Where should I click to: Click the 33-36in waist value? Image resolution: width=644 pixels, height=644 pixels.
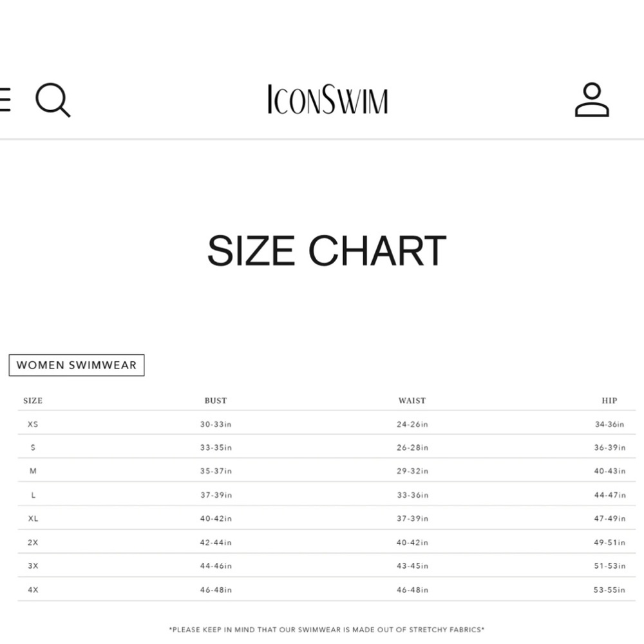pos(412,495)
